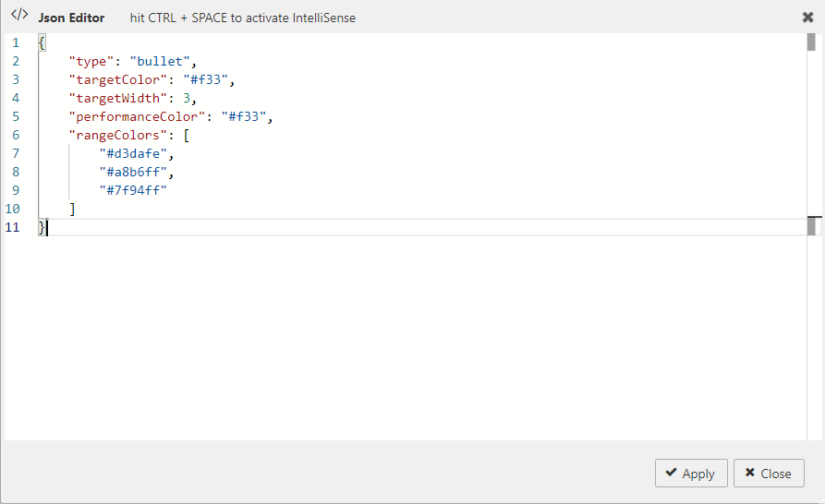
Task: Click the opening curly brace on line 1
Action: tap(42, 42)
